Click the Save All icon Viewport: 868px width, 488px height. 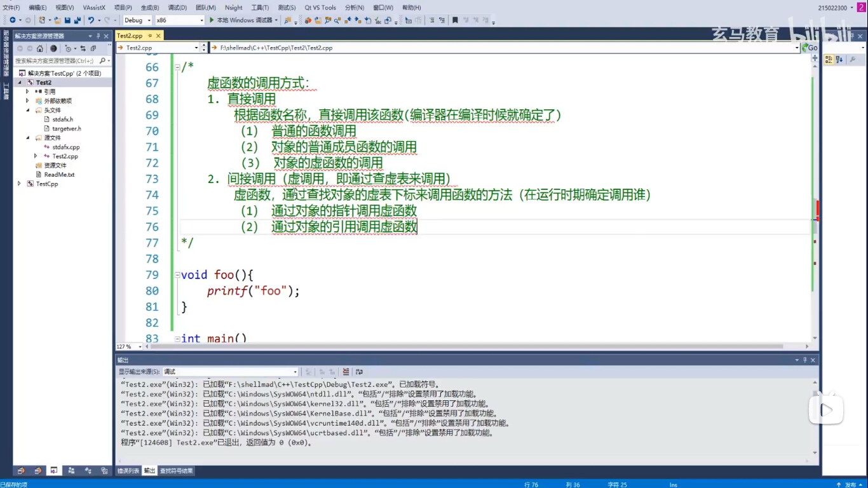click(76, 20)
